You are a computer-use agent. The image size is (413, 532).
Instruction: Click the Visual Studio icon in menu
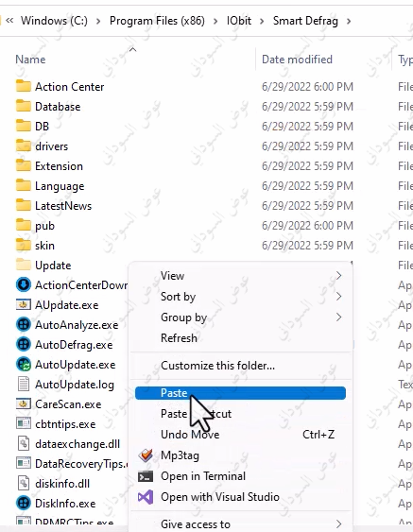pos(146,497)
